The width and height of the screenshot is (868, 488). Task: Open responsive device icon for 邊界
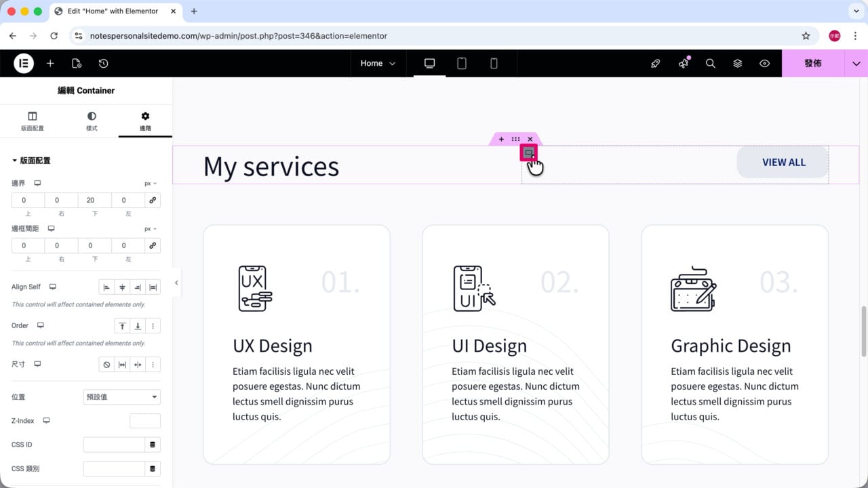pos(38,183)
